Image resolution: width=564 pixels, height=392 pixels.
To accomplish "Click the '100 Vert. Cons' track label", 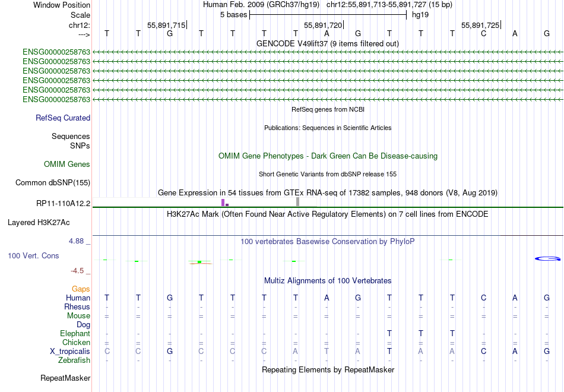I will point(33,255).
